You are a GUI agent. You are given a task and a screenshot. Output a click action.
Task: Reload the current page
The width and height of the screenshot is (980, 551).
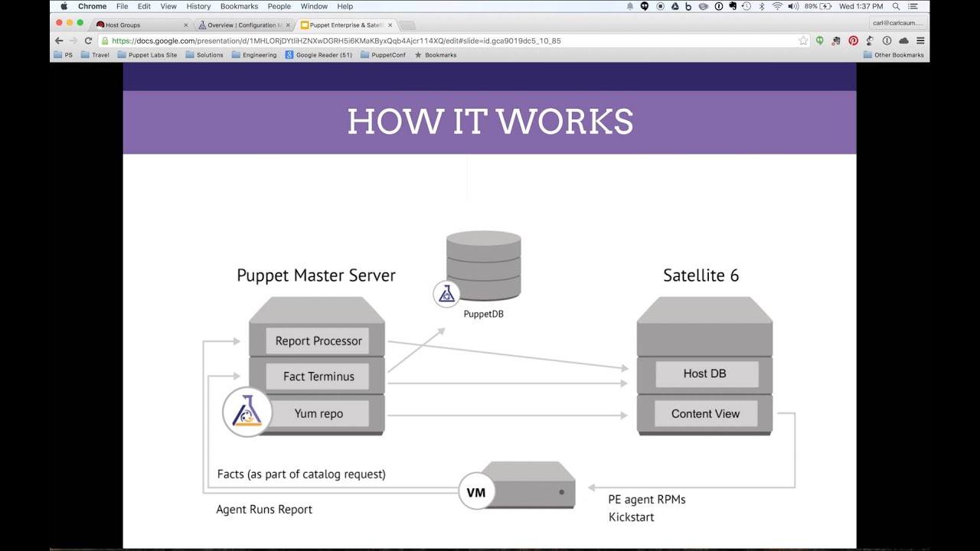(x=88, y=41)
